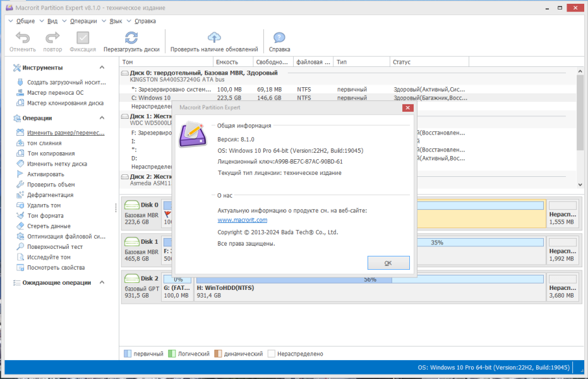Choose Том формата format operation
This screenshot has width=588, height=379.
[x=40, y=215]
